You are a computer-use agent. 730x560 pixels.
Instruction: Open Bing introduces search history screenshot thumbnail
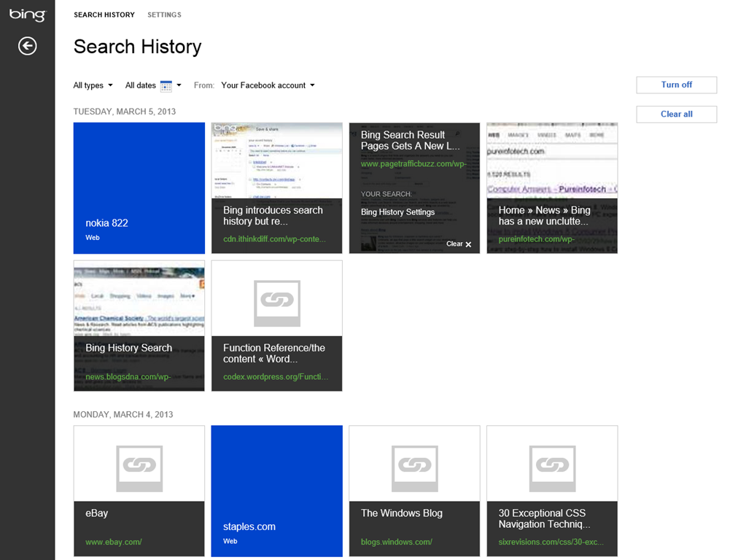pos(277,160)
